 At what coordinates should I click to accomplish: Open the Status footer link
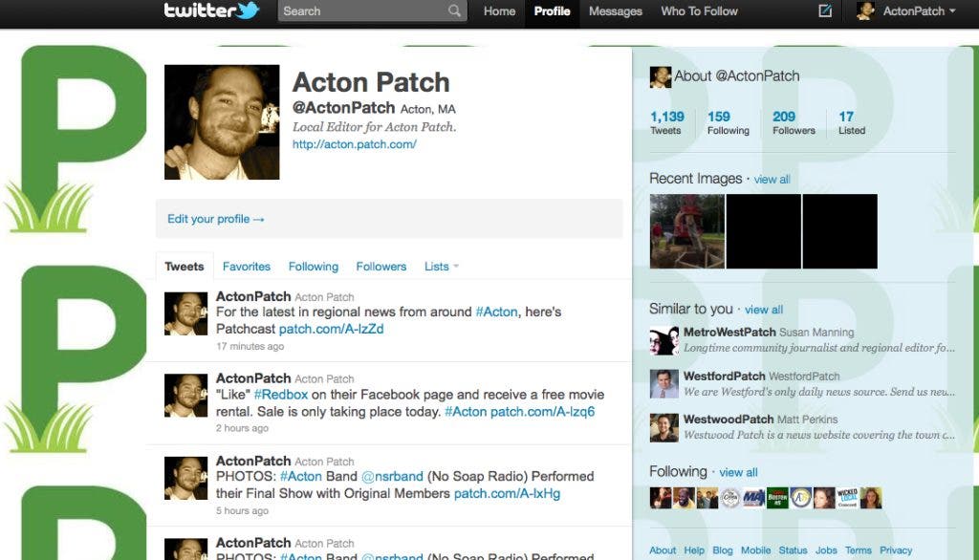[x=793, y=550]
